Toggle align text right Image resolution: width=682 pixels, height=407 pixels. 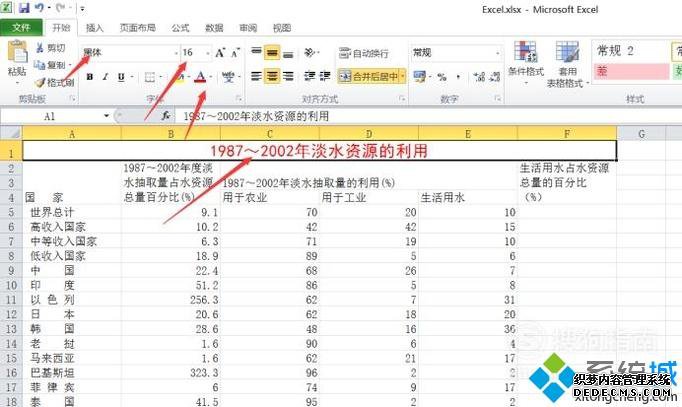pyautogui.click(x=288, y=77)
